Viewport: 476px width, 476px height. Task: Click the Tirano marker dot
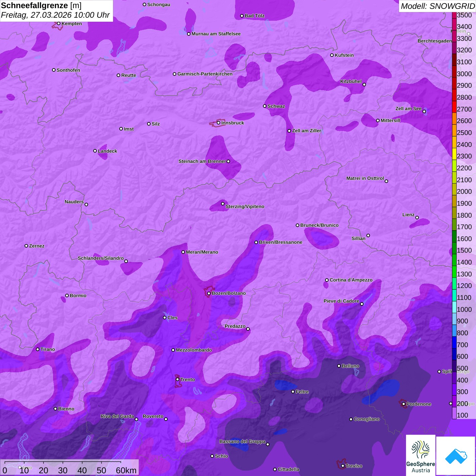(38, 349)
